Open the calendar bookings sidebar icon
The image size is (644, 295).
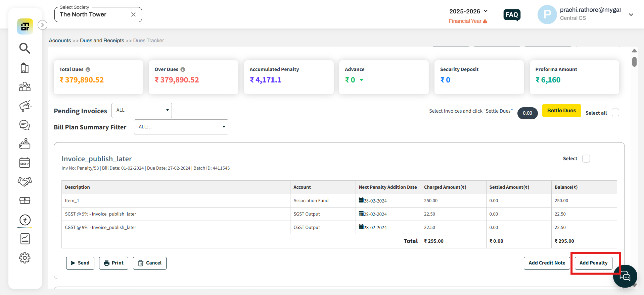[25, 163]
